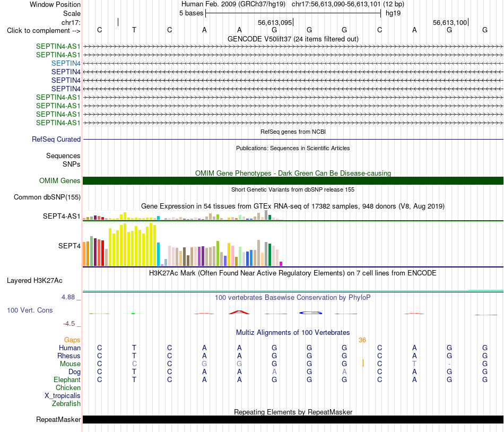504x432 pixels.
Task: Select the Elephant alignment row label
Action: [67, 379]
